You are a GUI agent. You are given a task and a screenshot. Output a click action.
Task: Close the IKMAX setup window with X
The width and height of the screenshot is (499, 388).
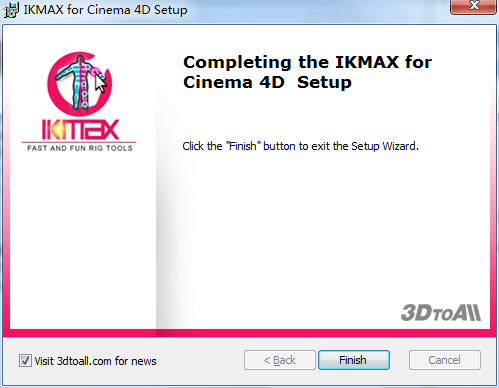pyautogui.click(x=473, y=6)
